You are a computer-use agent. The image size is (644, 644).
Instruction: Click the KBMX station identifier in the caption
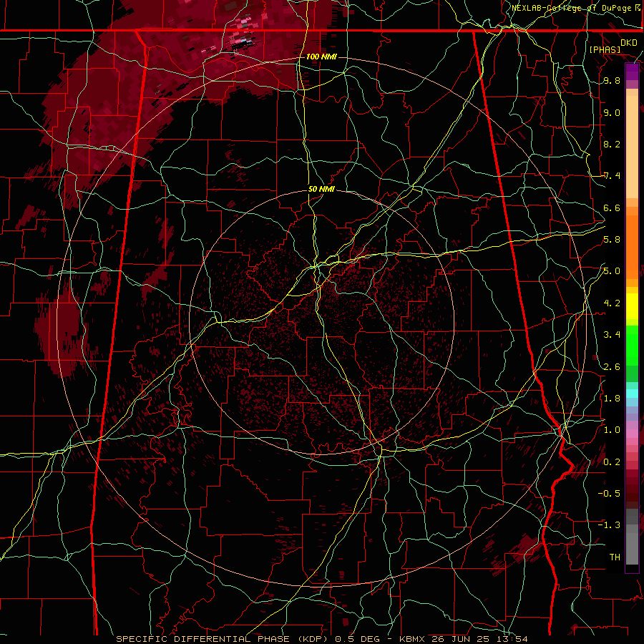[x=412, y=639]
